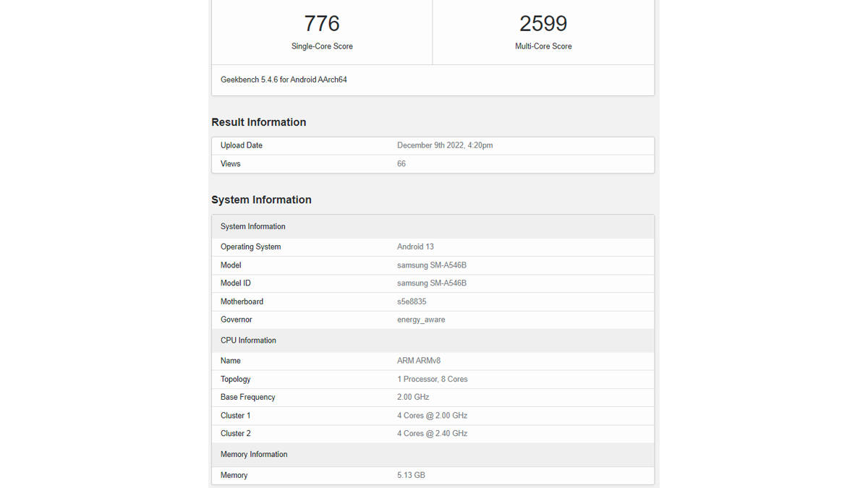Click the Governor energy_aware value
Viewport: 868px width, 488px height.
click(421, 320)
